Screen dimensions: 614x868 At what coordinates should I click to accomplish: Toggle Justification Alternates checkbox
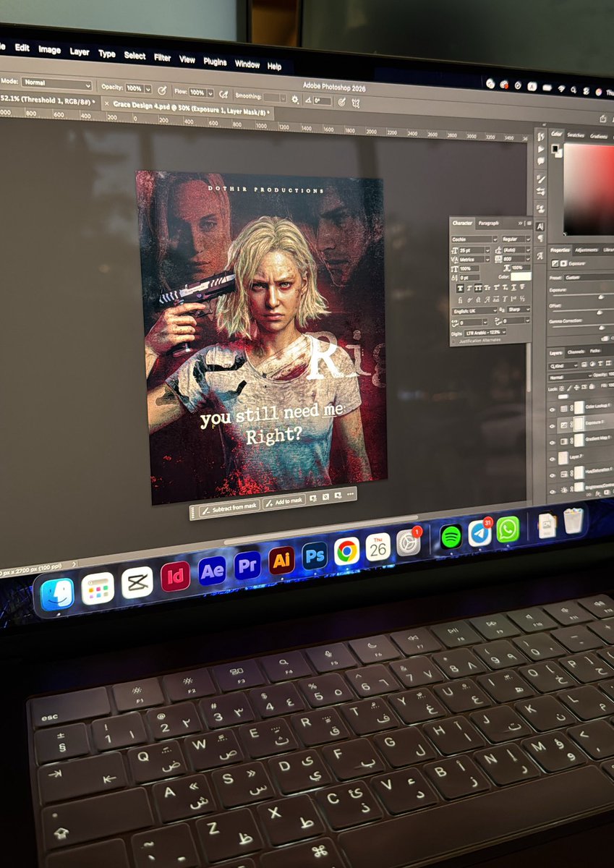coord(453,341)
